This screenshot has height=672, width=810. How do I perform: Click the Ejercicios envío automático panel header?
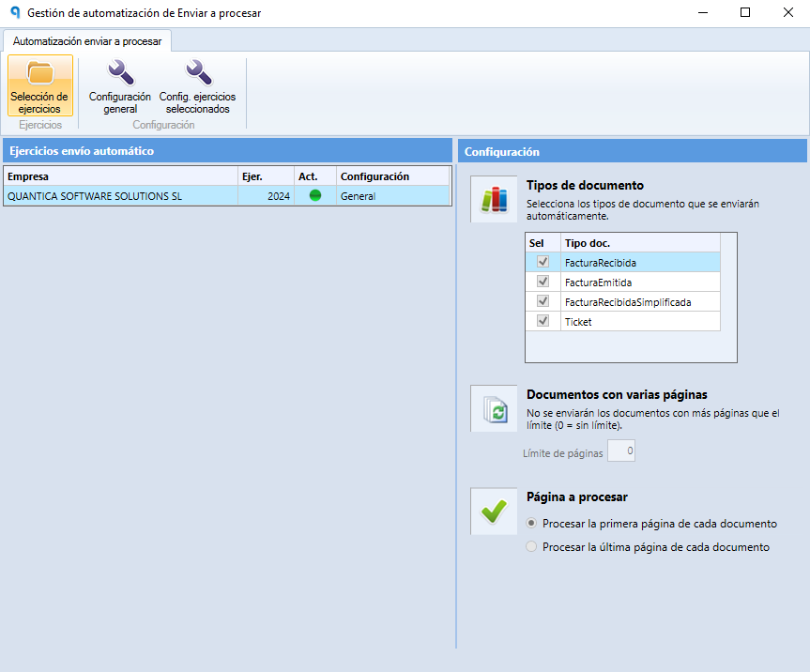[227, 151]
